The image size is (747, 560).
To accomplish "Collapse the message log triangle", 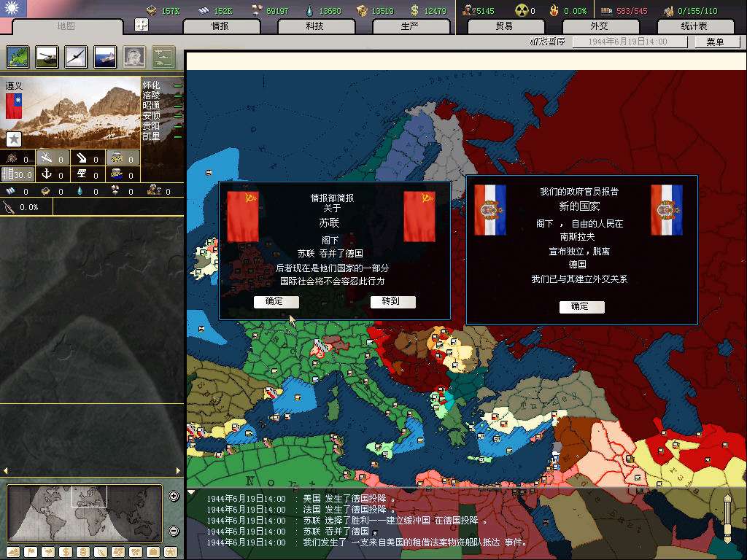I will 191,492.
